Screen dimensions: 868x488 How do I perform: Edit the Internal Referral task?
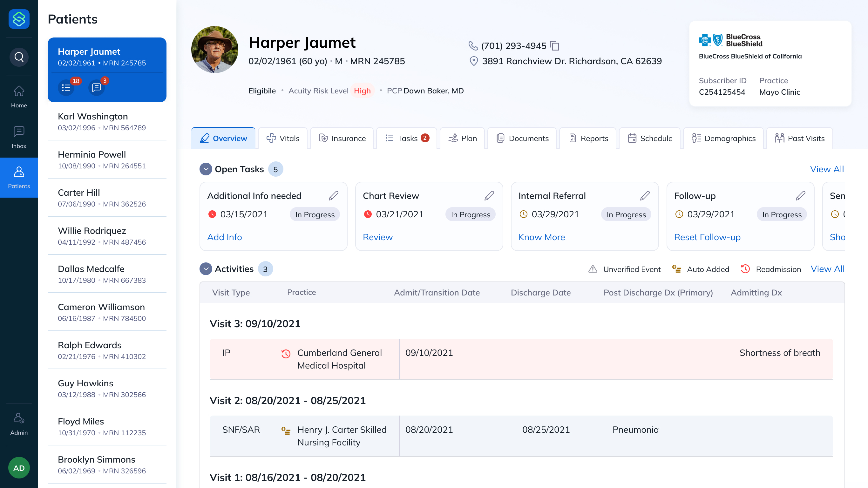645,196
